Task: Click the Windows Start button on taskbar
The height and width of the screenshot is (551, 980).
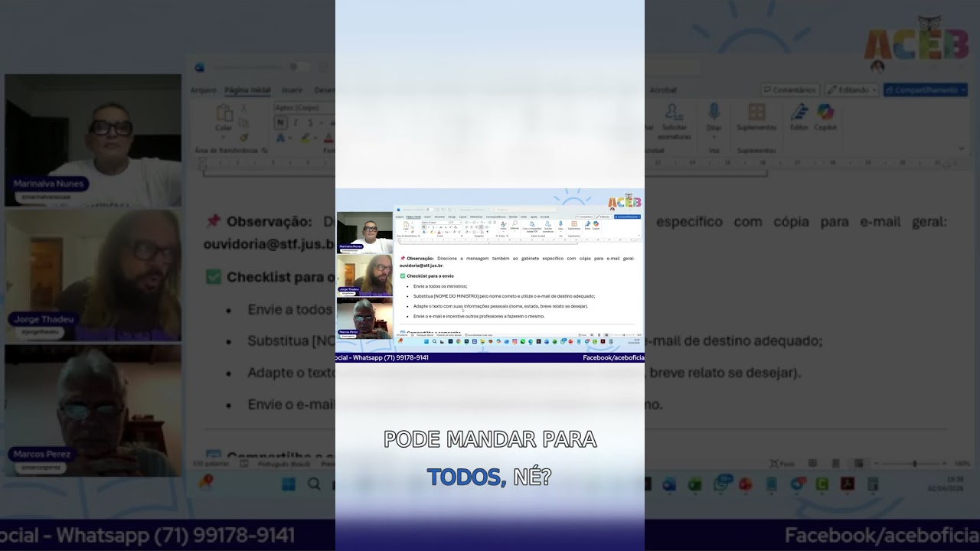Action: tap(427, 341)
